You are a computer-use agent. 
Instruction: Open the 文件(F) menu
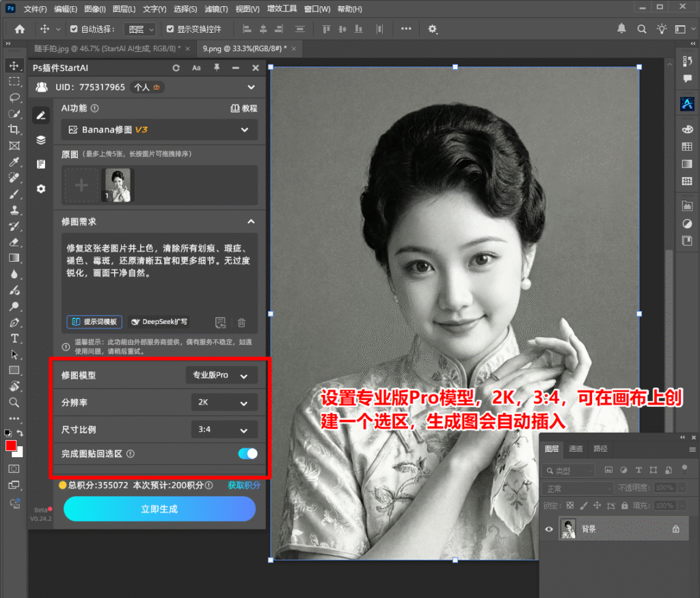coord(36,9)
